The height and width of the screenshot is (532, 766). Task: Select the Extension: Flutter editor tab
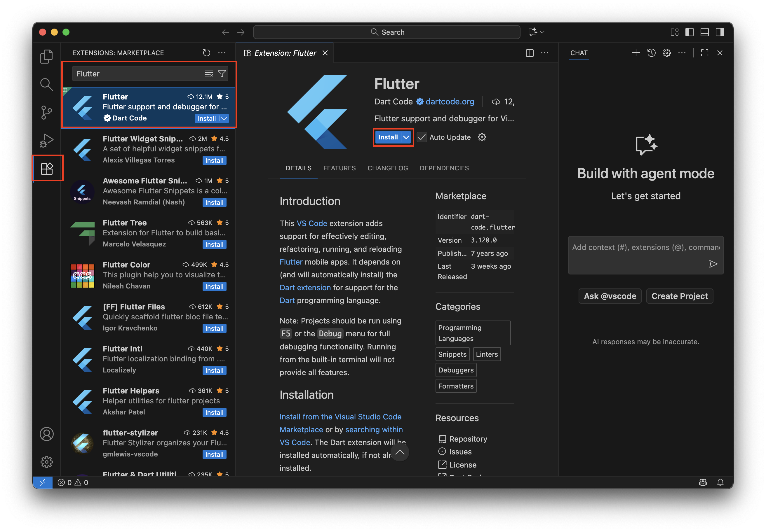pyautogui.click(x=285, y=53)
